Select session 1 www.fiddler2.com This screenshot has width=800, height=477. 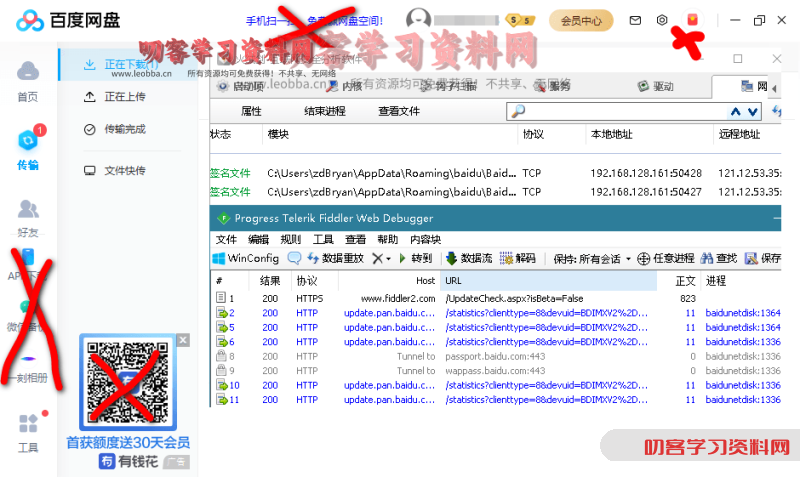click(x=495, y=298)
